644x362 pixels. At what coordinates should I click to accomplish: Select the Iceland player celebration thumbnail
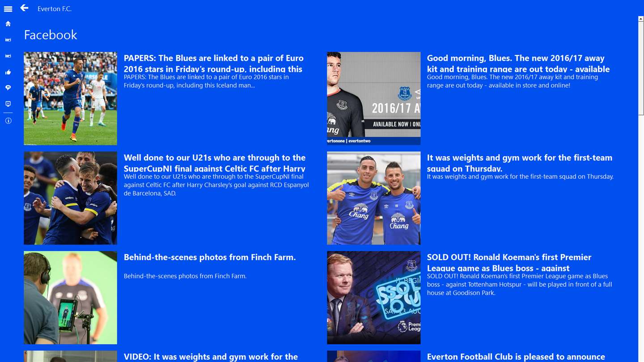click(x=70, y=98)
